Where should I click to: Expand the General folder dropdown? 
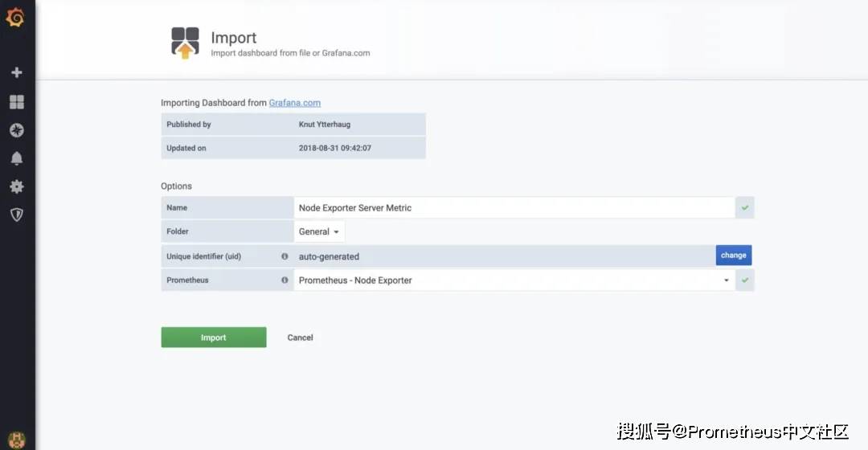click(x=319, y=231)
